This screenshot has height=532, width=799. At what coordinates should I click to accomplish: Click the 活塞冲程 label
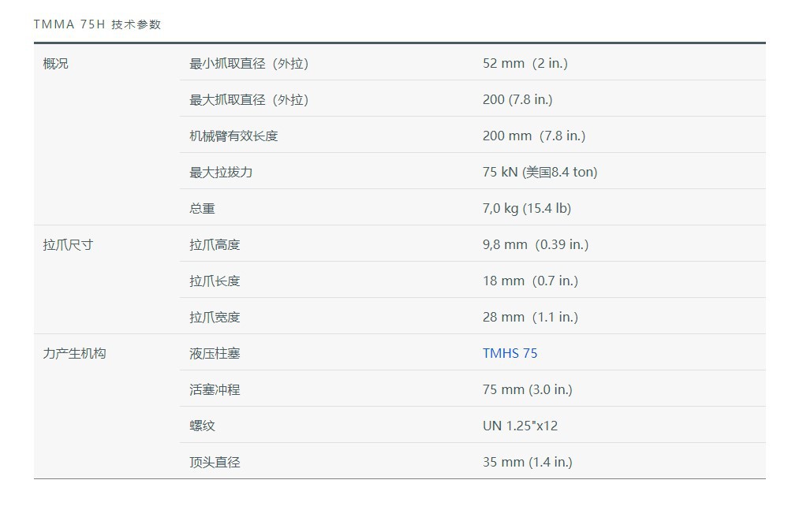point(215,389)
